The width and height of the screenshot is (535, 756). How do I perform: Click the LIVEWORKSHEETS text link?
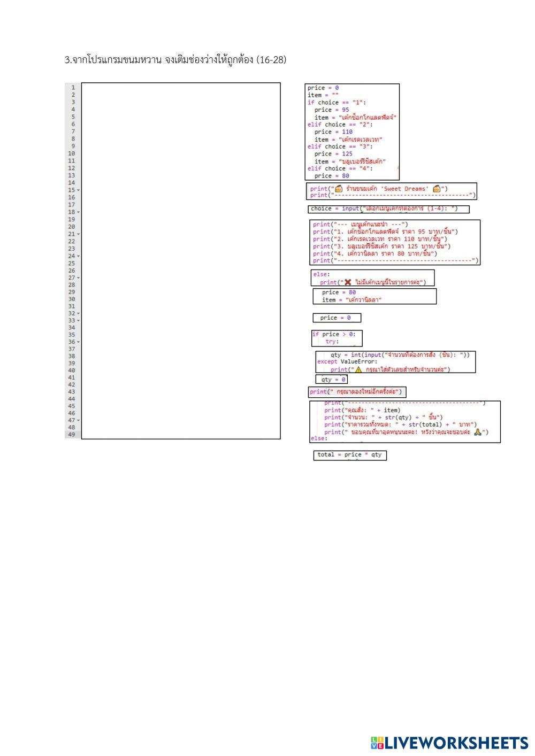[456, 743]
